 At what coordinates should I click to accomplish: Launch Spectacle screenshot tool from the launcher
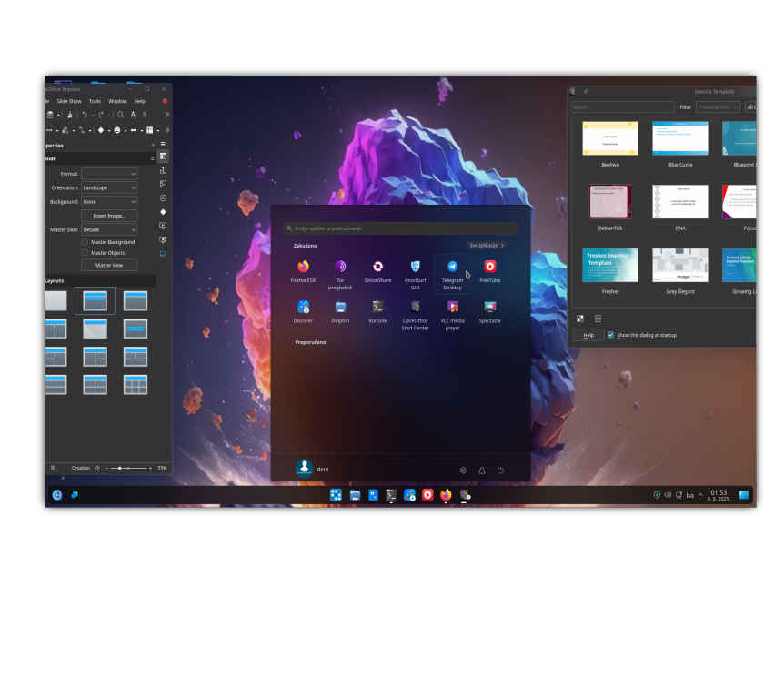[x=490, y=311]
